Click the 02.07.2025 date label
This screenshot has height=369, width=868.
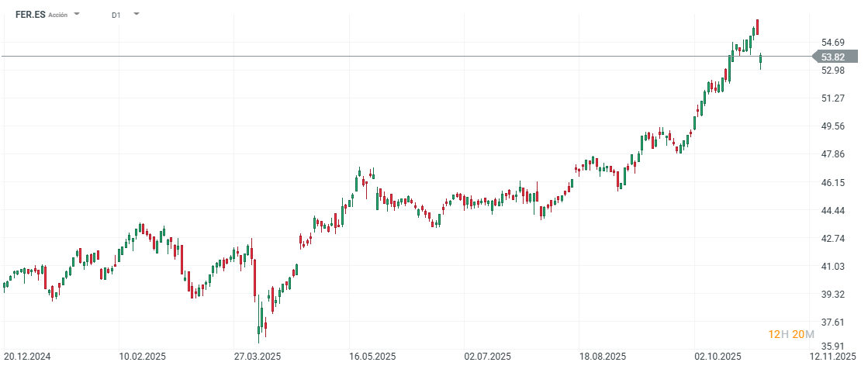(x=489, y=357)
